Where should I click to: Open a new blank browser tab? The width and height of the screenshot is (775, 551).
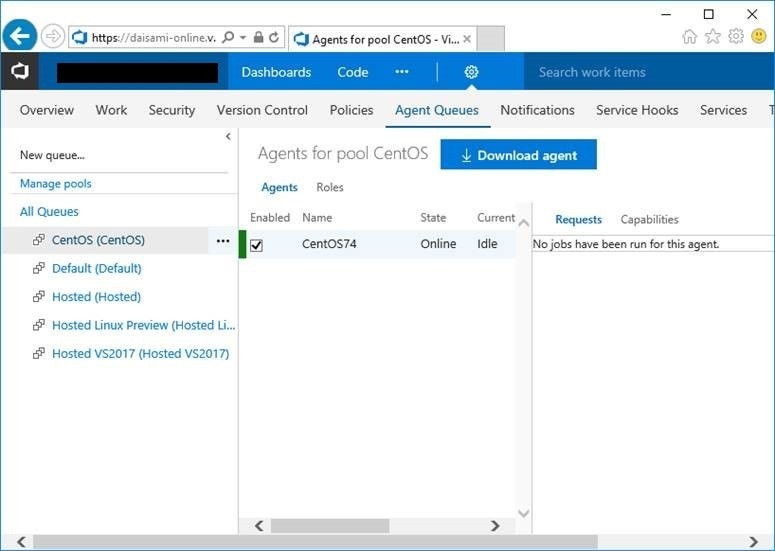[490, 39]
